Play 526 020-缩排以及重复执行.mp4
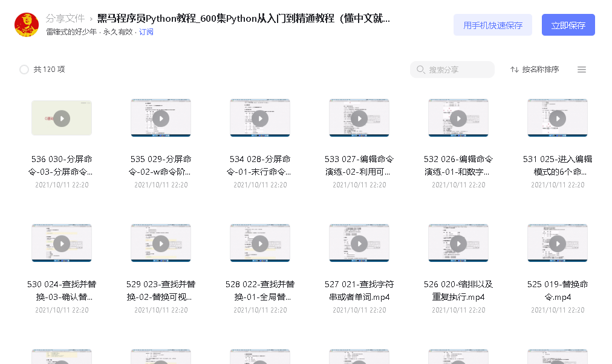Viewport: 612px width, 364px height. point(458,242)
